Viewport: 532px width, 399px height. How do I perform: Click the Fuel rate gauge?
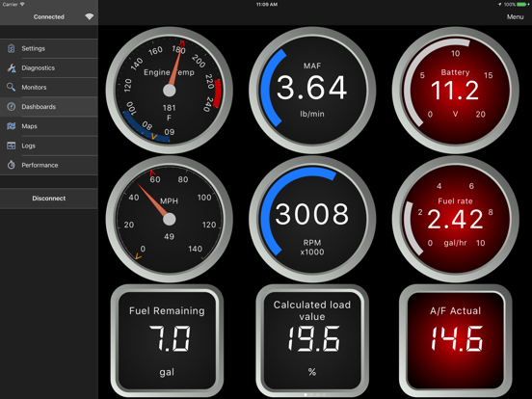455,219
